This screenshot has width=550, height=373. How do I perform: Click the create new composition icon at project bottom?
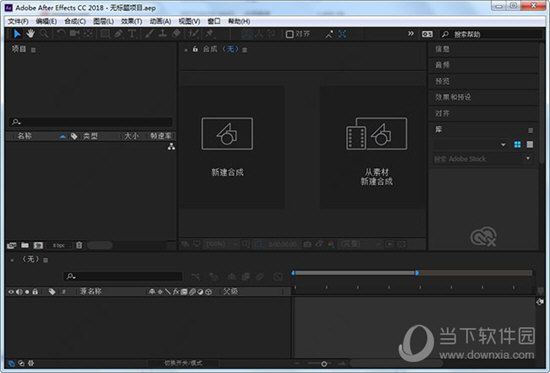[x=38, y=245]
